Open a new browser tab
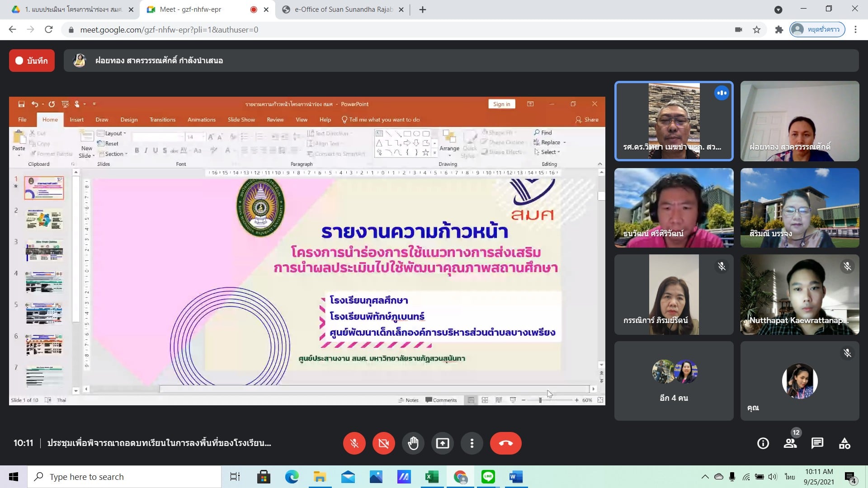 pos(423,9)
